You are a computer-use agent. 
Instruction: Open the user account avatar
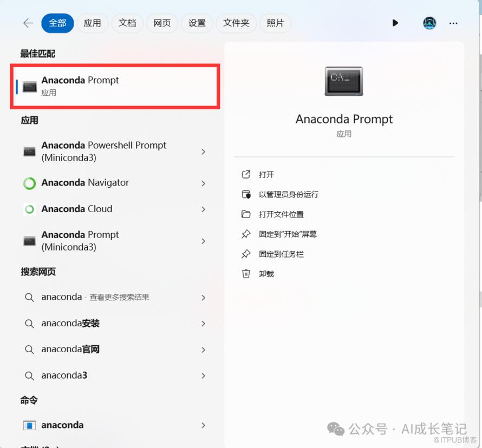(429, 23)
